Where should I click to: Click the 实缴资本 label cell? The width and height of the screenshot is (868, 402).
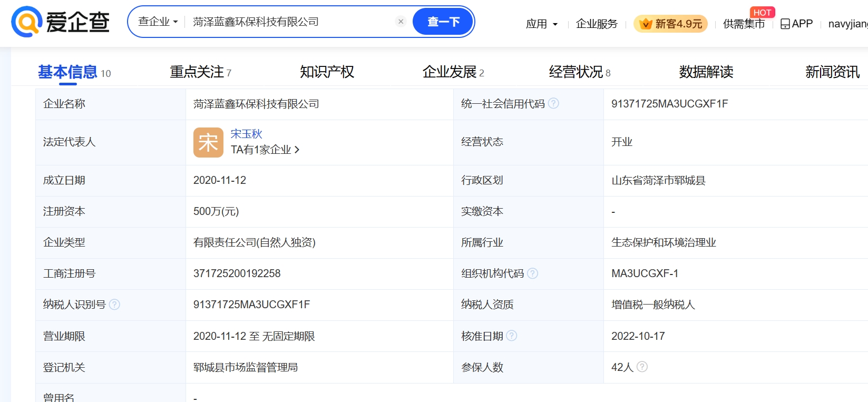[x=529, y=211]
